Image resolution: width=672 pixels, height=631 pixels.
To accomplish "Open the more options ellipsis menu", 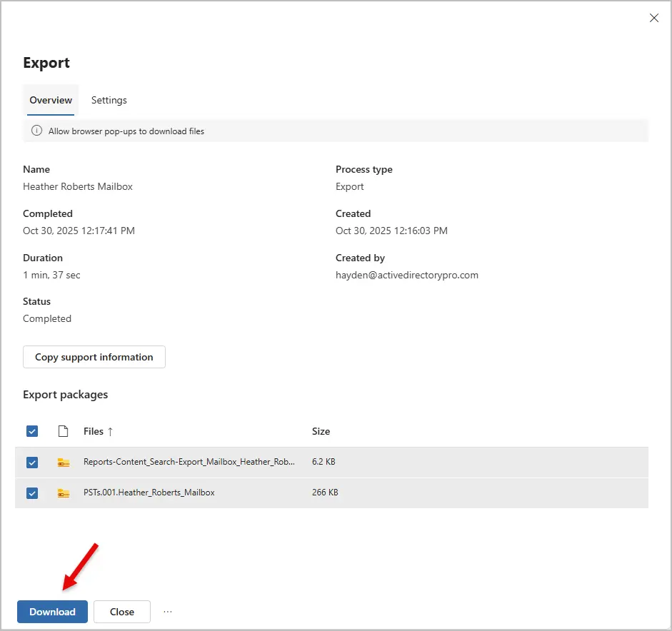I will point(168,612).
